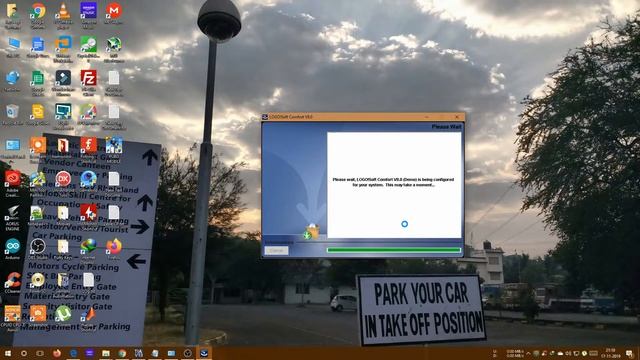
Task: Launch OBS Studio desktop shortcut
Action: tap(38, 247)
